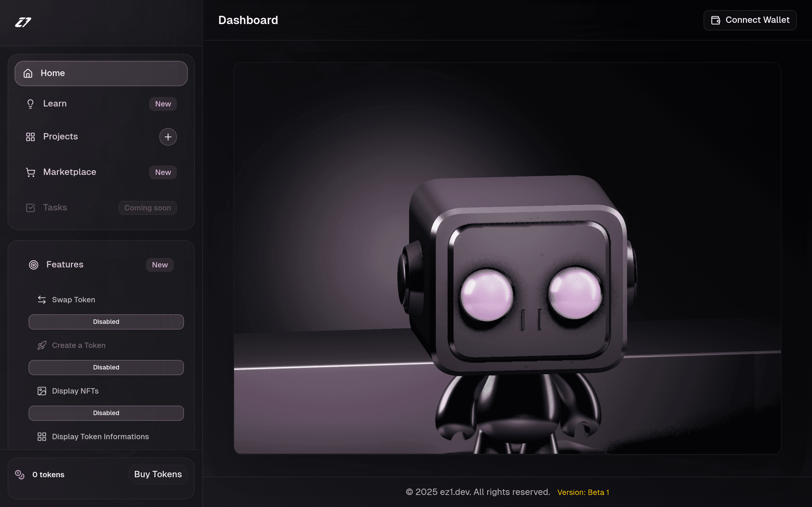This screenshot has width=812, height=507.
Task: Toggle the Disabled switch under Swap Token
Action: (106, 322)
